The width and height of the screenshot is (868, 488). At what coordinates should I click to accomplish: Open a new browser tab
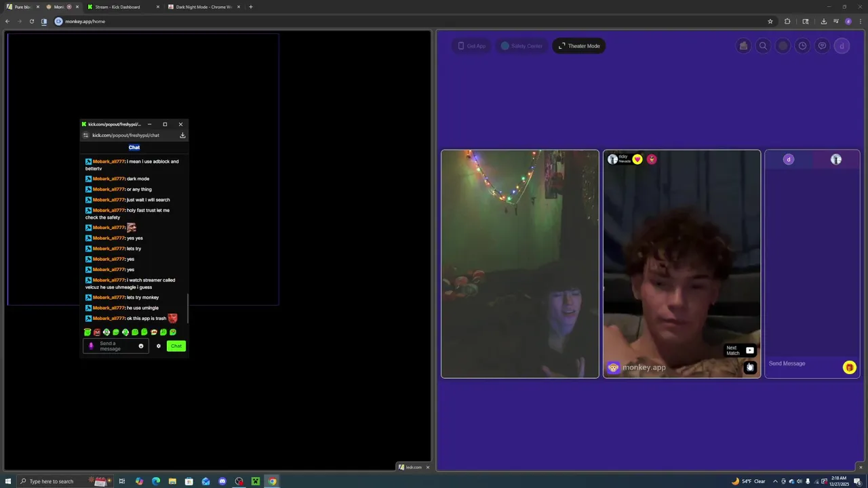point(251,7)
